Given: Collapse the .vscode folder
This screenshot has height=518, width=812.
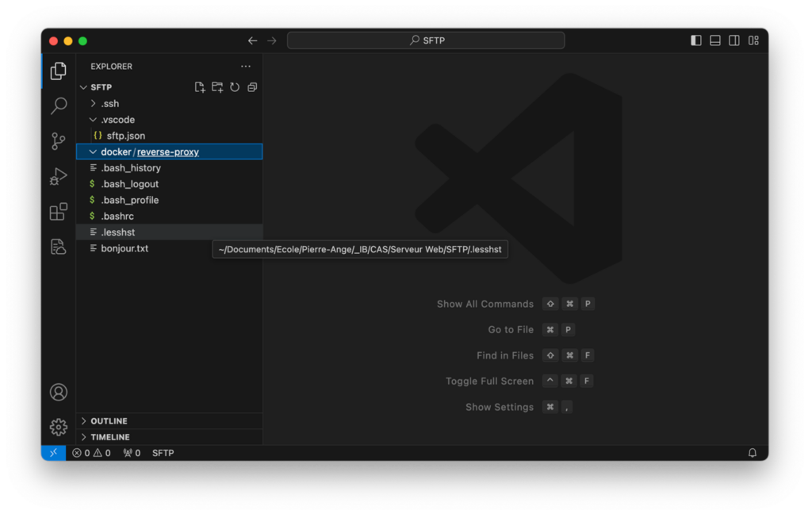Looking at the screenshot, I should click(x=170, y=120).
